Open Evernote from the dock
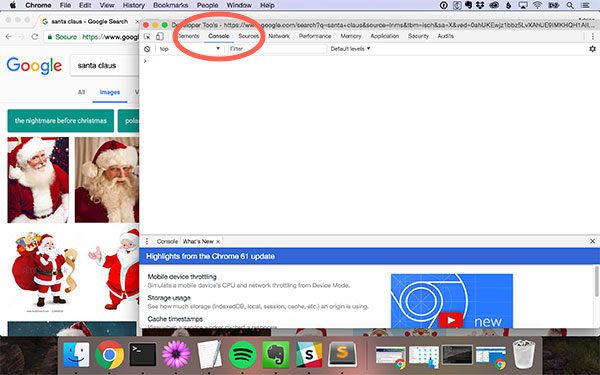This screenshot has height=375, width=600. click(276, 355)
